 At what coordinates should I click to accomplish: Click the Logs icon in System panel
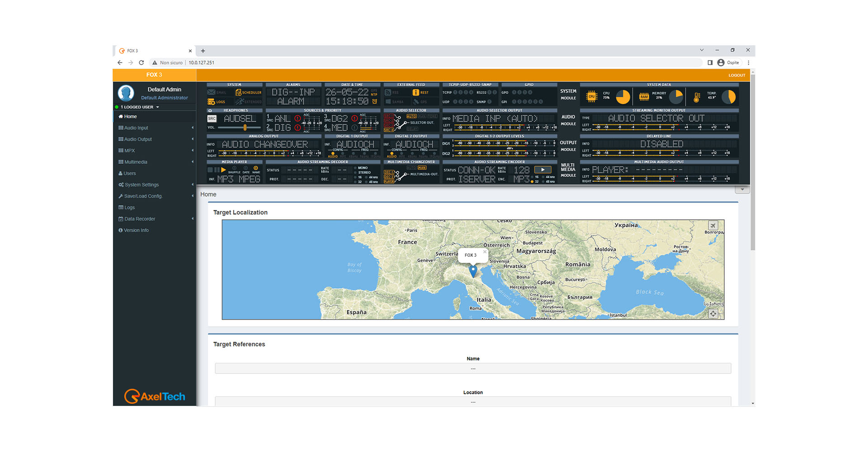pyautogui.click(x=211, y=102)
